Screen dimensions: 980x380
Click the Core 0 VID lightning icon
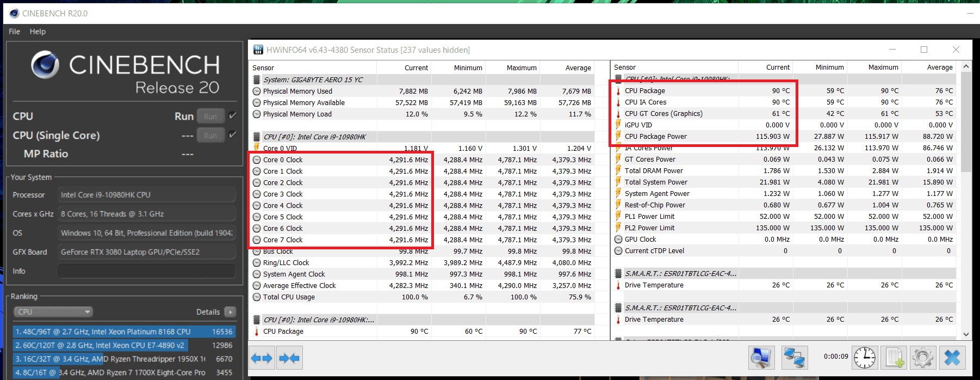257,148
